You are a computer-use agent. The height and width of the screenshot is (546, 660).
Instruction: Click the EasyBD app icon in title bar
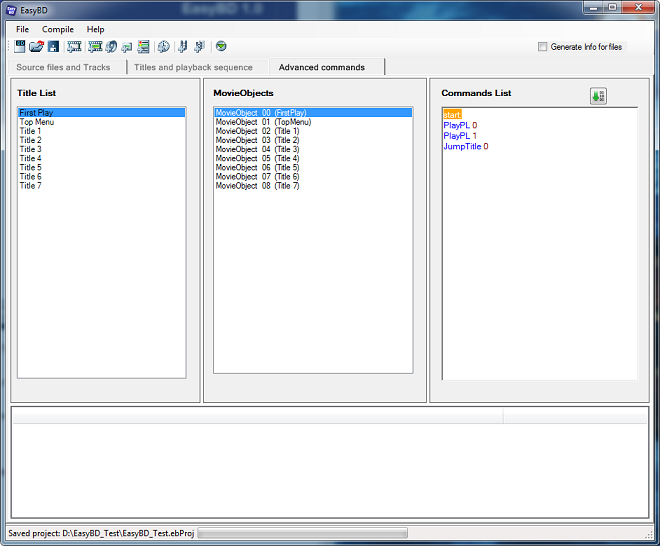pyautogui.click(x=12, y=9)
